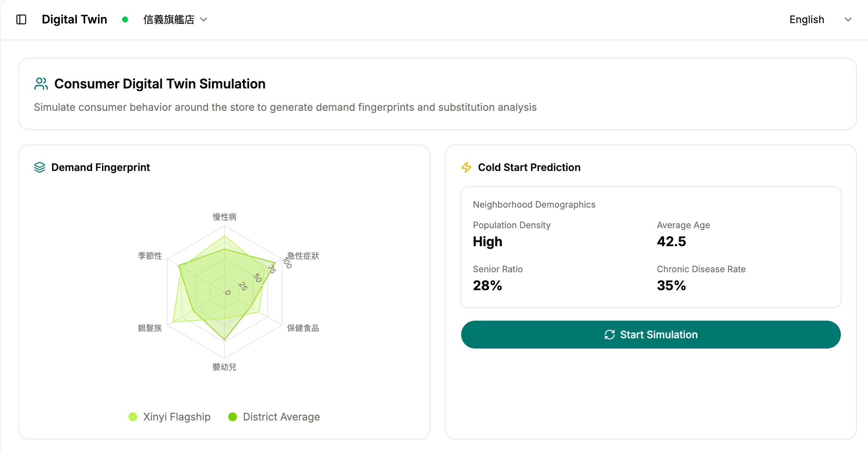868x452 pixels.
Task: Click the Digital Twin title
Action: pos(74,19)
